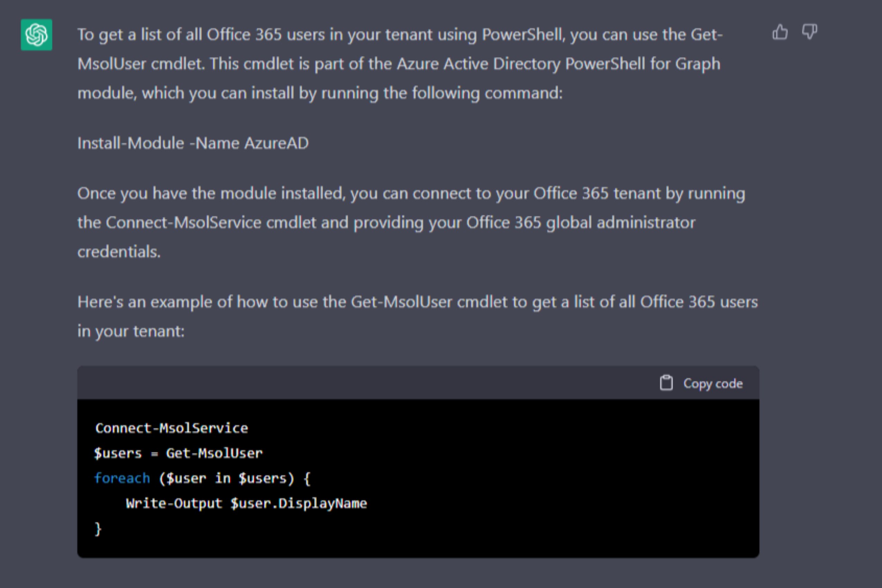Viewport: 882px width, 588px height.
Task: Click "$user.DisplayName" in the code block
Action: (x=298, y=503)
